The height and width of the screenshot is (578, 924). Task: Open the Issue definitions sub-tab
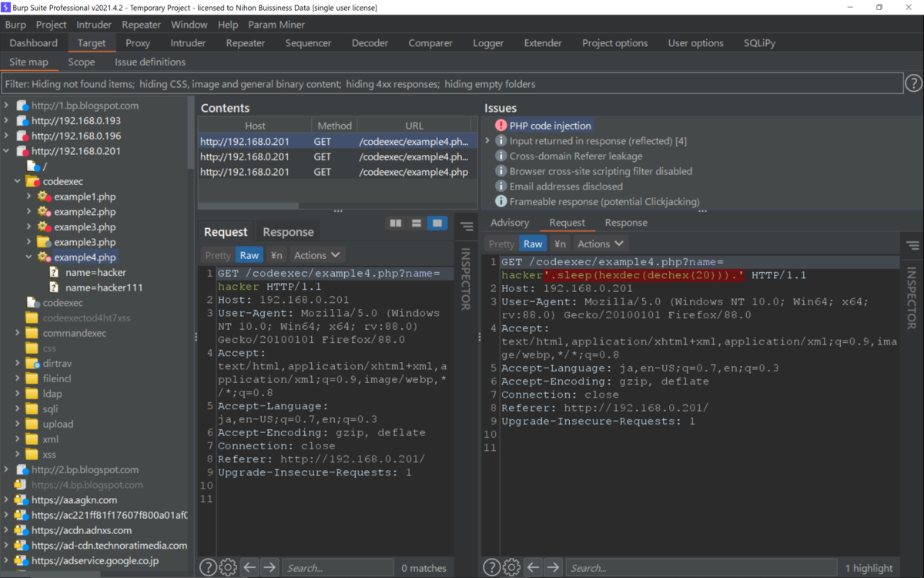tap(150, 62)
